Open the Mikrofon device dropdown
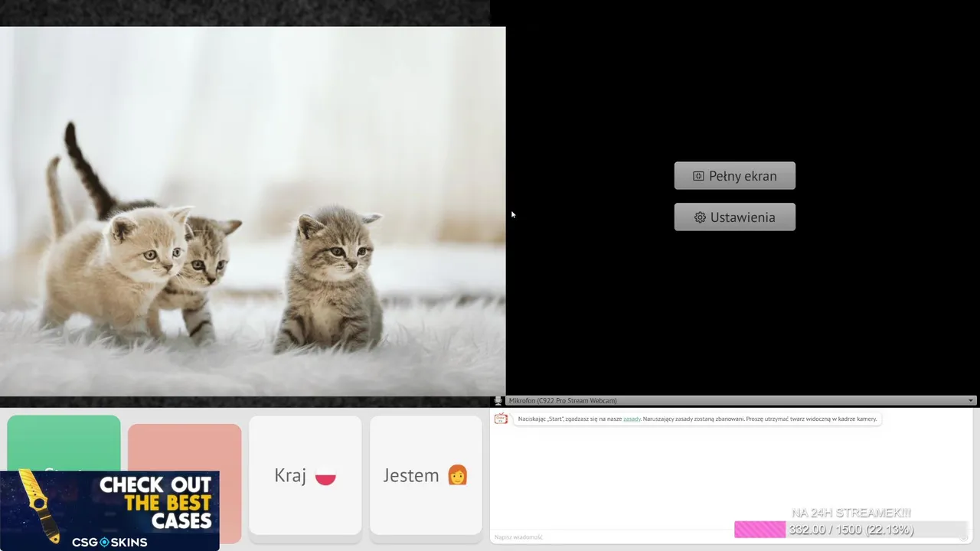The height and width of the screenshot is (551, 980). pos(740,400)
